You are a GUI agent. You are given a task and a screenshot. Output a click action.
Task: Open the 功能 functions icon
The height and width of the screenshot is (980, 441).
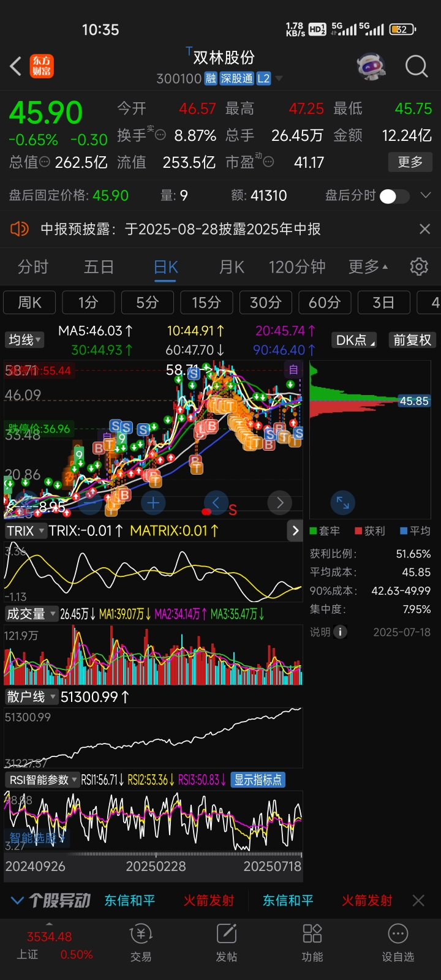point(312,943)
